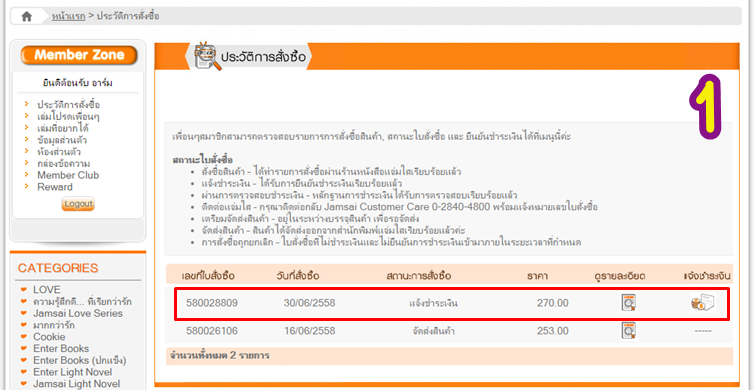Click payment notification icon for order 580028809

point(703,303)
